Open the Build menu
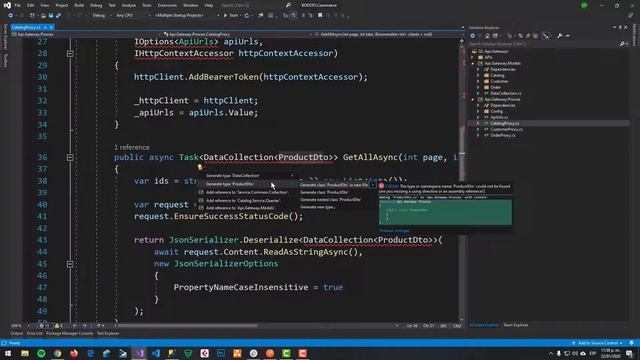640x360 pixels. [79, 5]
